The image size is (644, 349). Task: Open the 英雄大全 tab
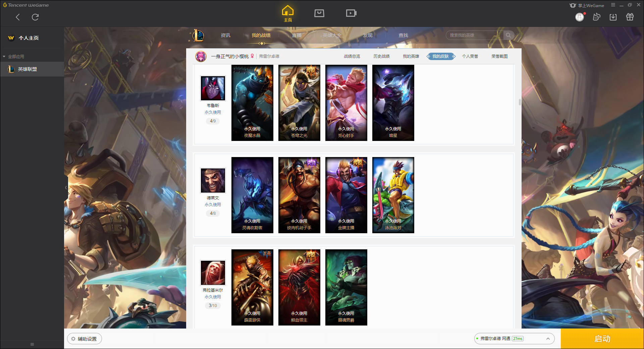point(332,35)
